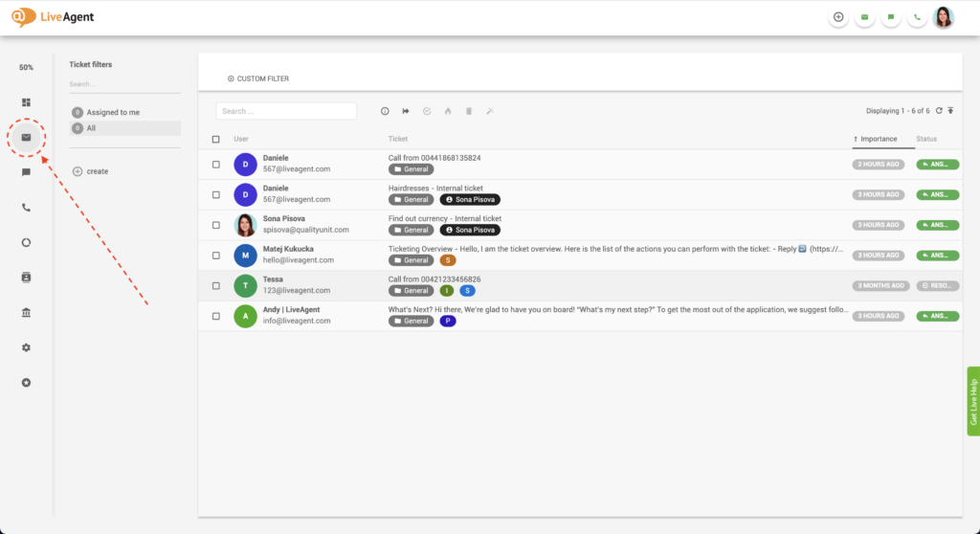Open the Chats icon in left sidebar

click(x=27, y=172)
